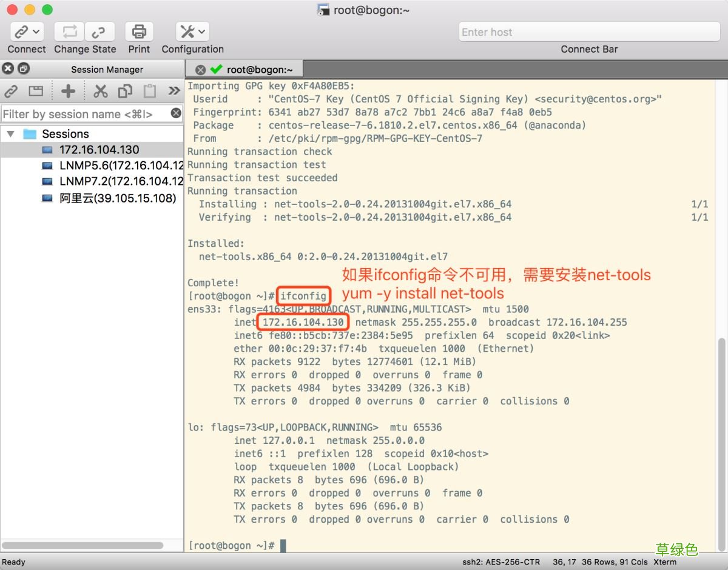
Task: Create a new session with the plus icon
Action: tap(69, 91)
